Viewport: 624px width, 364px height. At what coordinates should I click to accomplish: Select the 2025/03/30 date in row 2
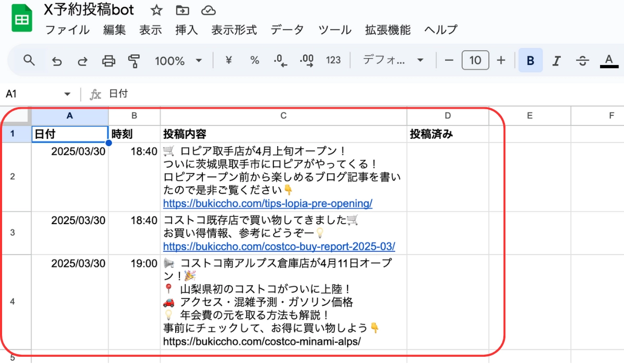(x=70, y=176)
